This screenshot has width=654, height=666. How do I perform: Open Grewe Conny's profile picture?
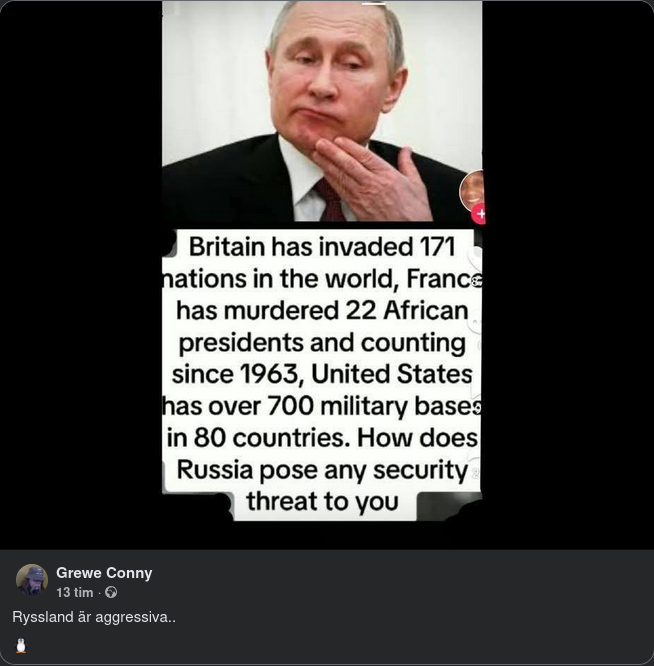(x=31, y=579)
